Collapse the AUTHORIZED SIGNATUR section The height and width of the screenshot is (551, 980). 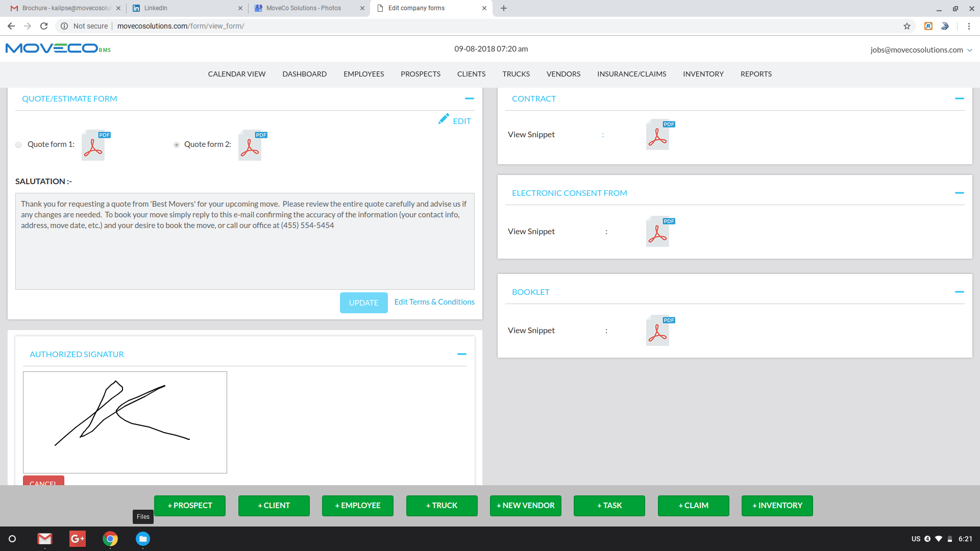click(462, 354)
